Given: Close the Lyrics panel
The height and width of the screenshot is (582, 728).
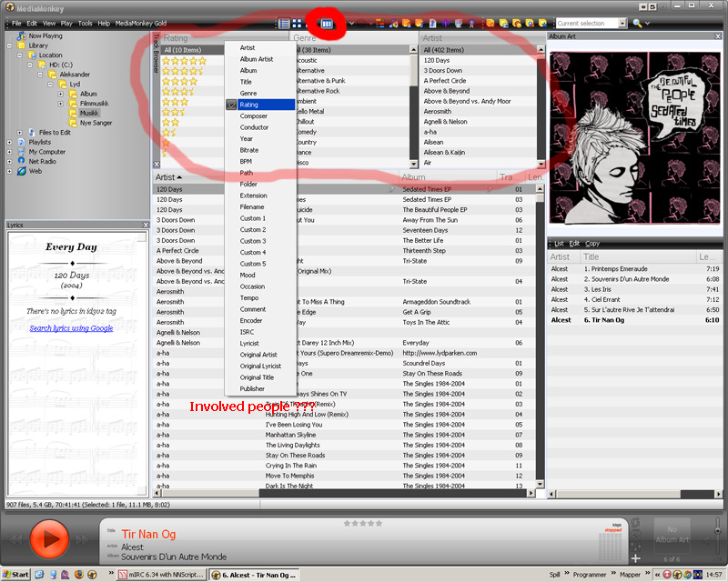Looking at the screenshot, I should point(146,226).
